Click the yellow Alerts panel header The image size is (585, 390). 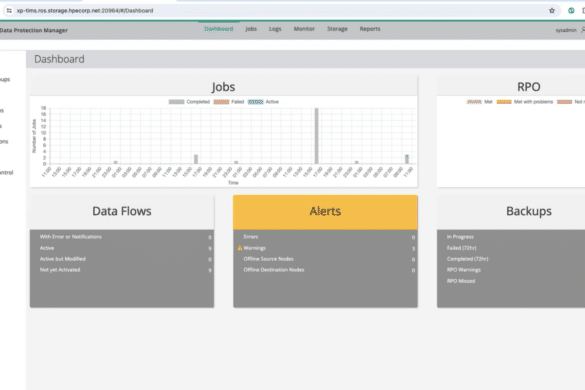(325, 212)
